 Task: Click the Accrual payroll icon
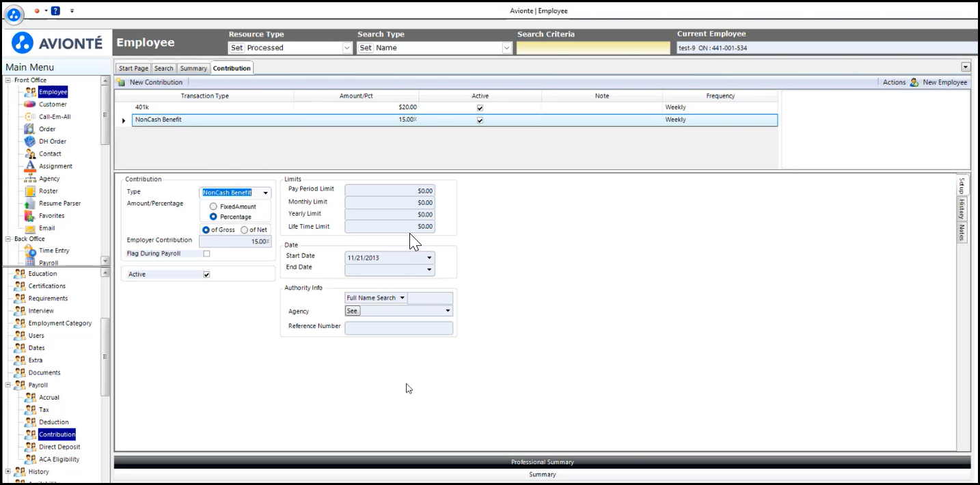coord(30,397)
